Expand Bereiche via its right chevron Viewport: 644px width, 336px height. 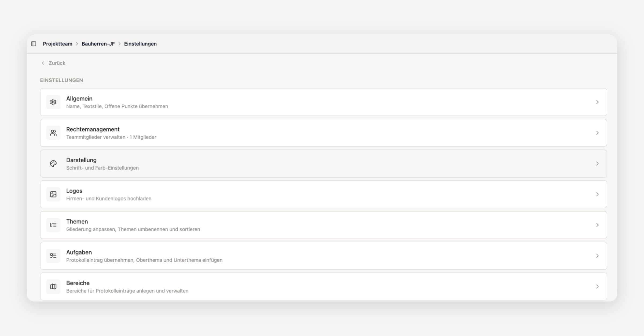[x=597, y=286]
